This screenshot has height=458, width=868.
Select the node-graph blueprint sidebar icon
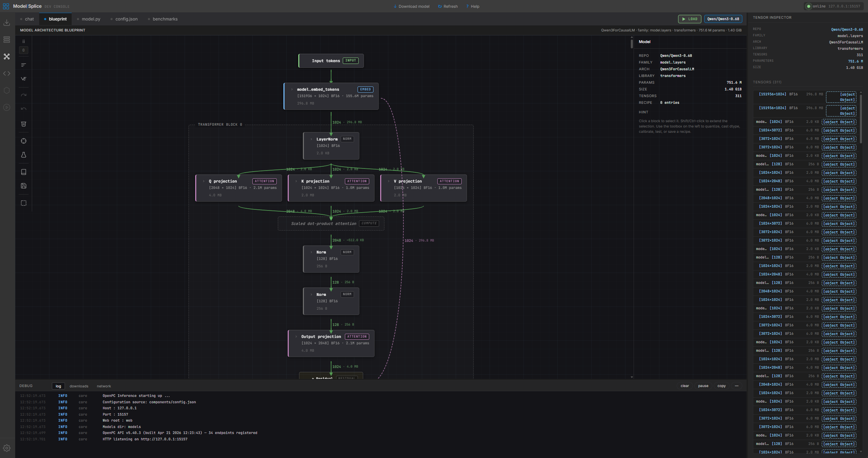pos(7,56)
